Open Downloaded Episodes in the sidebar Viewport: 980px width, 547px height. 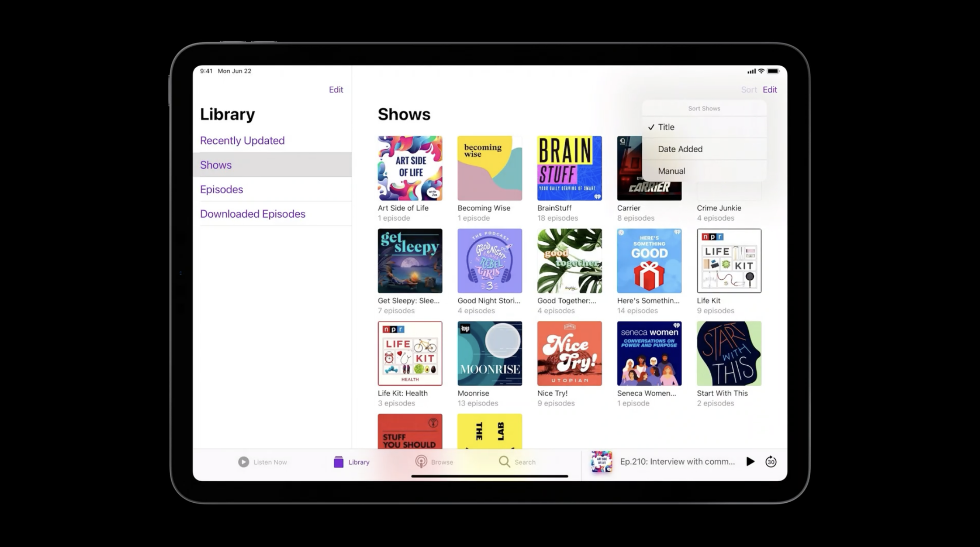(x=253, y=214)
